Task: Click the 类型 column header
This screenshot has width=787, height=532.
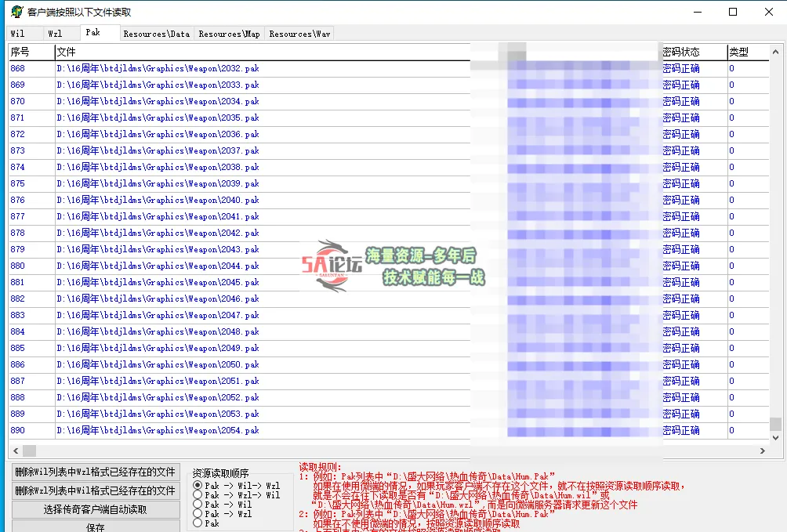Action: tap(749, 52)
